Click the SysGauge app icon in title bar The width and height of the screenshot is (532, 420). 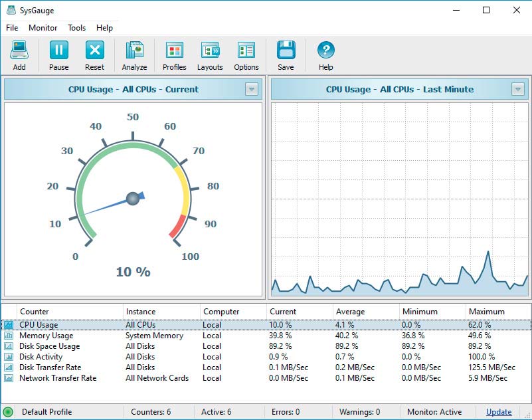click(x=11, y=10)
